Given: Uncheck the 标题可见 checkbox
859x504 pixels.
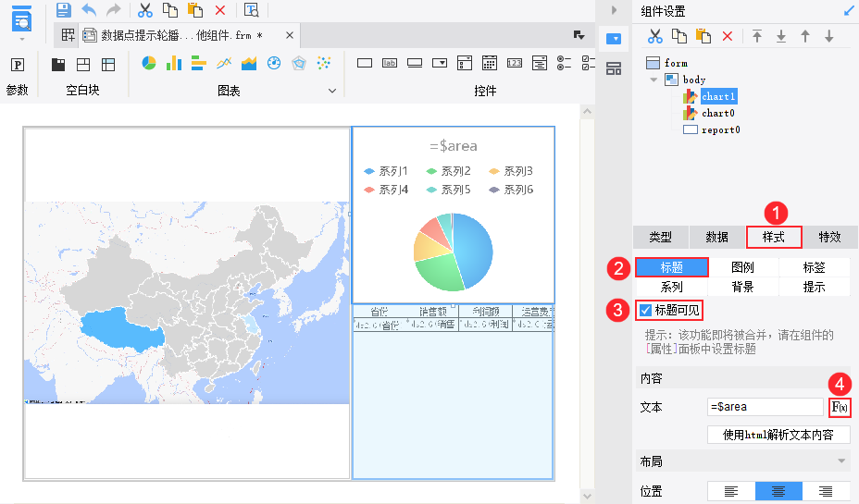Looking at the screenshot, I should pos(646,310).
